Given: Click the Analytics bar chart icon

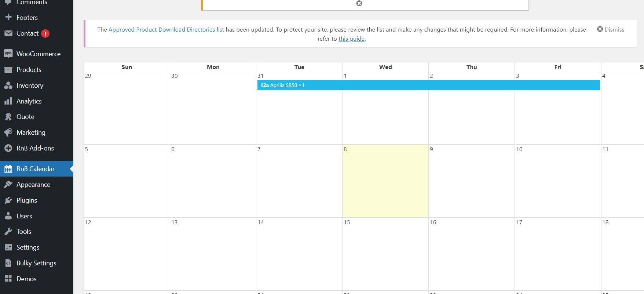Looking at the screenshot, I should tap(8, 101).
